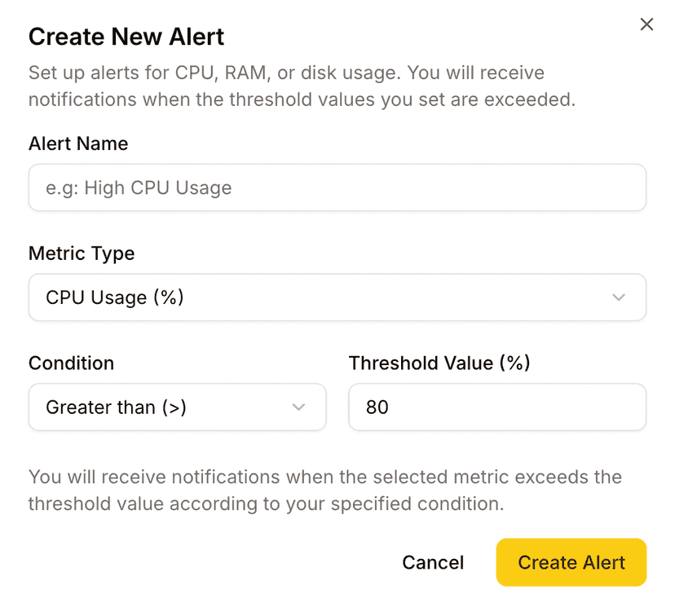Click the CPU Usage (%) metric selector
The height and width of the screenshot is (616, 675).
coord(337,297)
